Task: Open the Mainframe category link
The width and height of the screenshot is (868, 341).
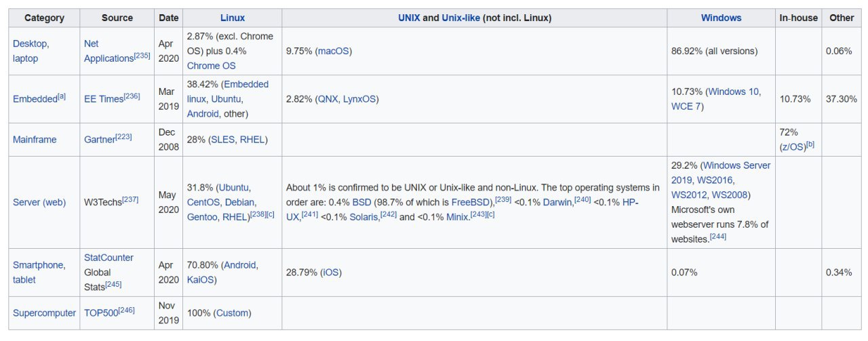Action: pyautogui.click(x=35, y=140)
